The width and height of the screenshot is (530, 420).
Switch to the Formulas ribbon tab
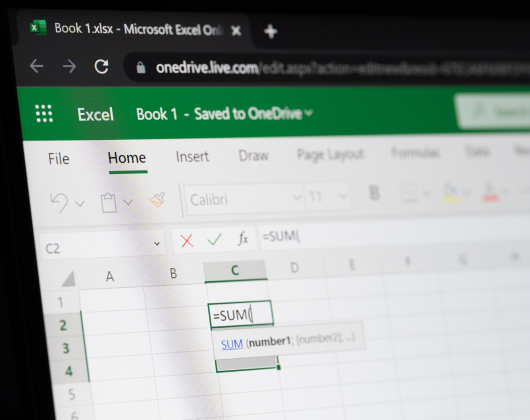coord(415,153)
